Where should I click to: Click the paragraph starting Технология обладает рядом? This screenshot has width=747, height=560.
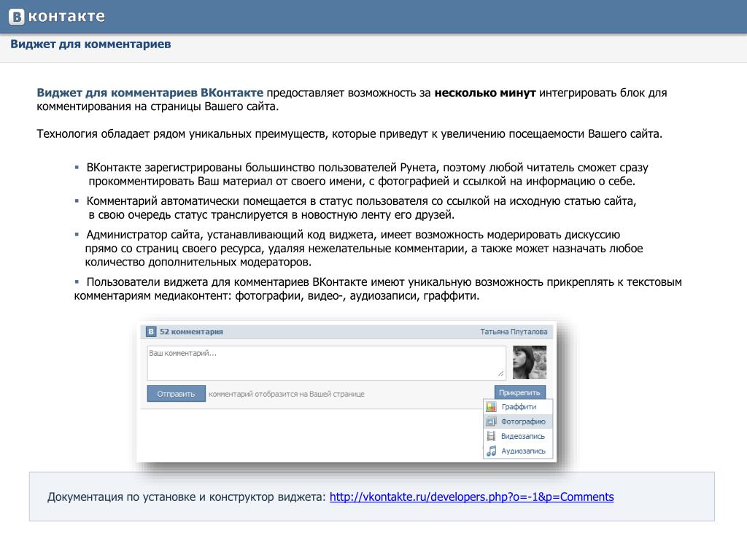[x=349, y=134]
